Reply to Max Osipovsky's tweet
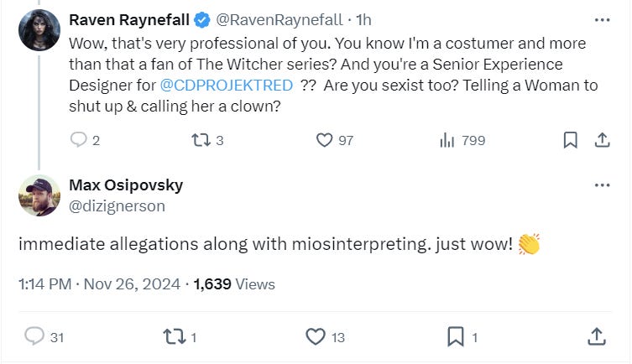This screenshot has width=632, height=364. [34, 336]
